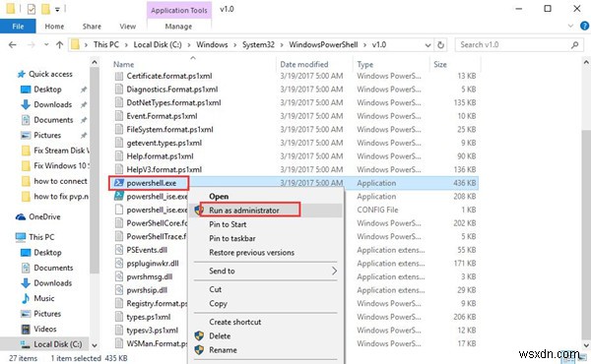This screenshot has width=591, height=364.
Task: Choose Copy from the context menu
Action: click(266, 303)
